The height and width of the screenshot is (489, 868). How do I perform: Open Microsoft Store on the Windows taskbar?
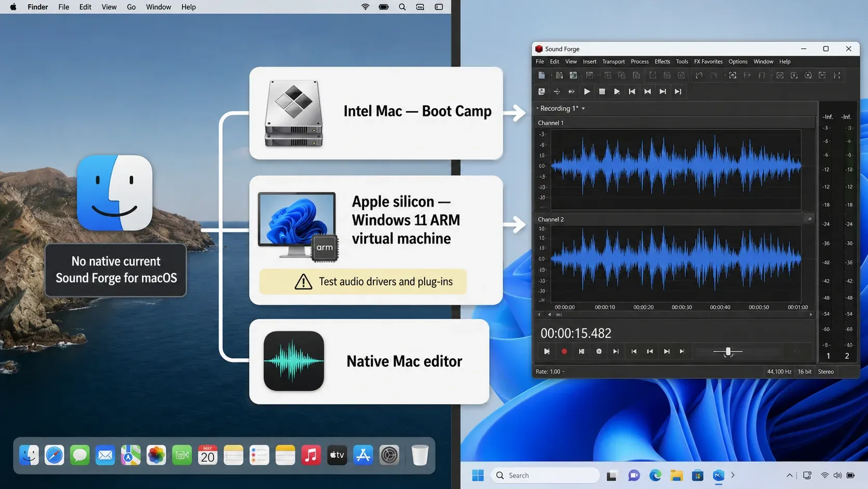[698, 475]
